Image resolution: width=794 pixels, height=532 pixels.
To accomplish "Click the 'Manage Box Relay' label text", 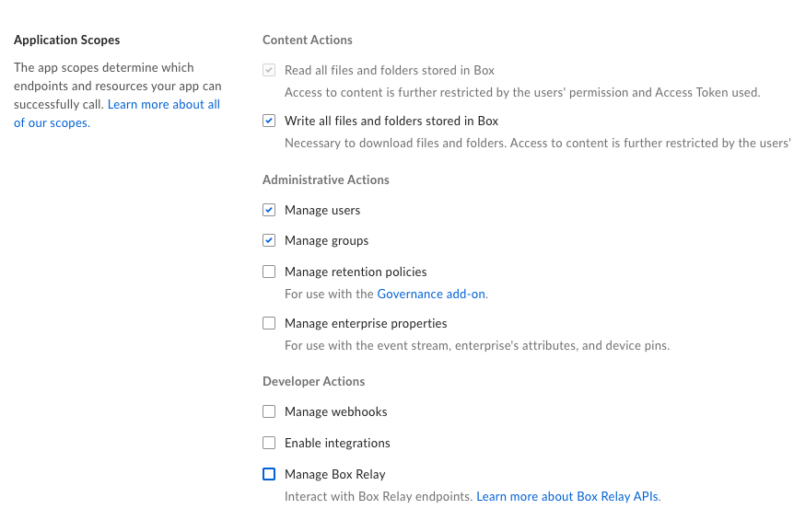I will coord(334,474).
